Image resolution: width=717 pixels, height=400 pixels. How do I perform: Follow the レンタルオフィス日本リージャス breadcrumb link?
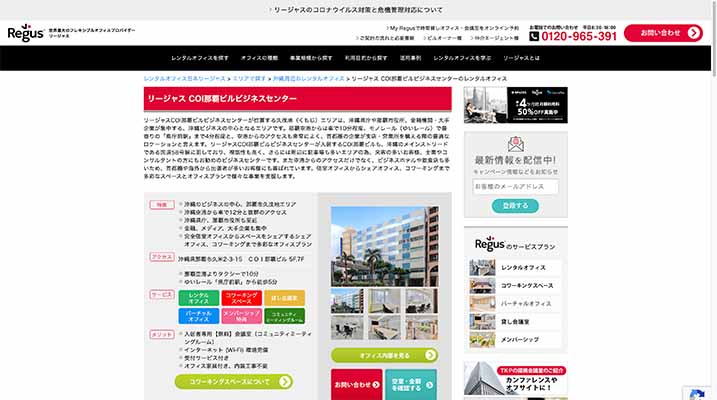click(184, 79)
